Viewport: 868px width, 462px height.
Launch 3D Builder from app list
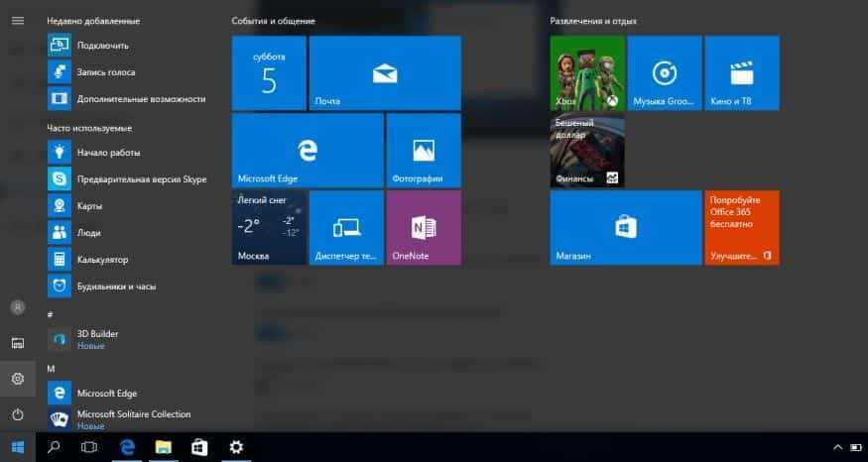pos(127,339)
